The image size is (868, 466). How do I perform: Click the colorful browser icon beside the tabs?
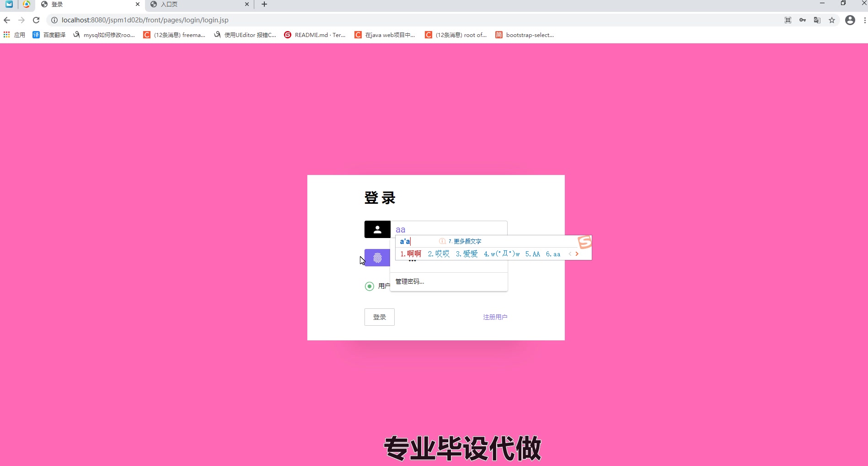pyautogui.click(x=27, y=4)
